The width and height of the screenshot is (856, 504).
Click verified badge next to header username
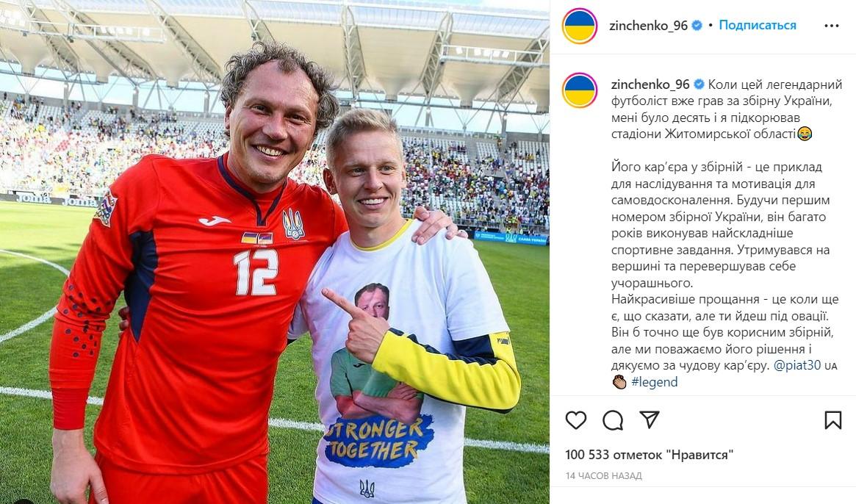click(x=697, y=25)
